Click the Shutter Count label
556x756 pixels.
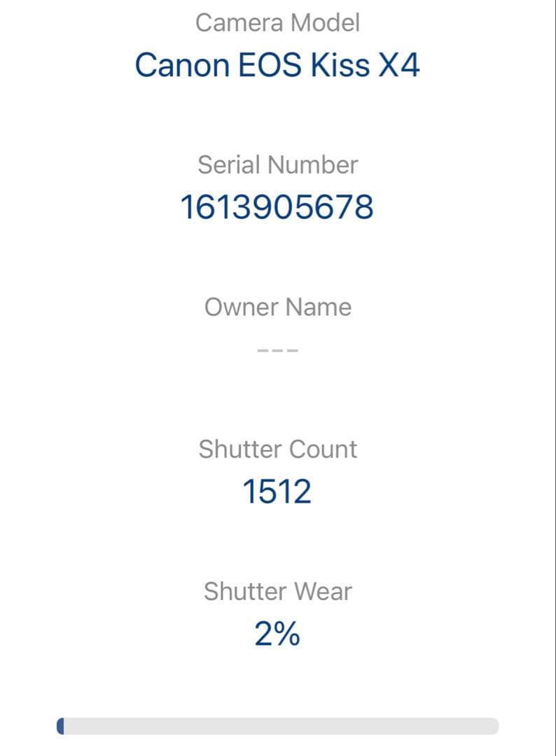tap(277, 449)
